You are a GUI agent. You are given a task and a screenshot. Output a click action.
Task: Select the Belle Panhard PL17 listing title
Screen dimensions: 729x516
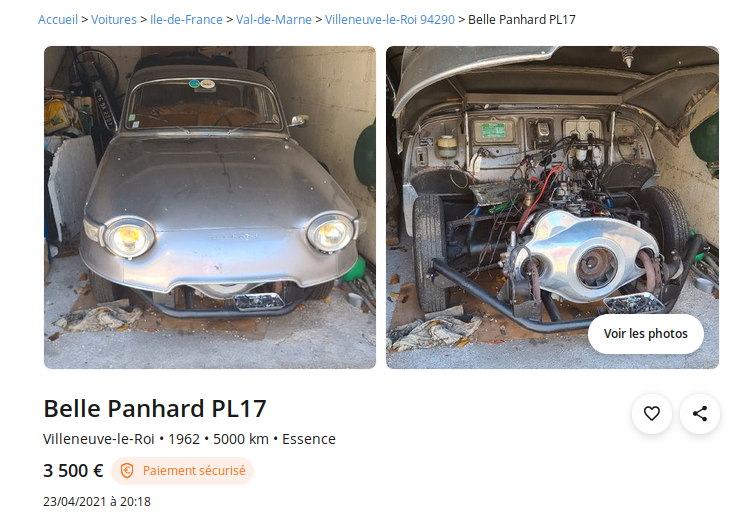pyautogui.click(x=155, y=409)
